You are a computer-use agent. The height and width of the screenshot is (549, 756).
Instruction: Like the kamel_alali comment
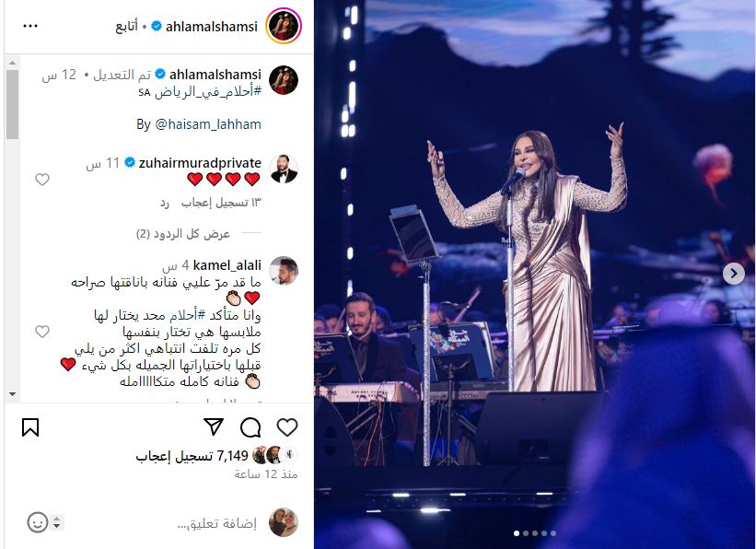click(42, 332)
